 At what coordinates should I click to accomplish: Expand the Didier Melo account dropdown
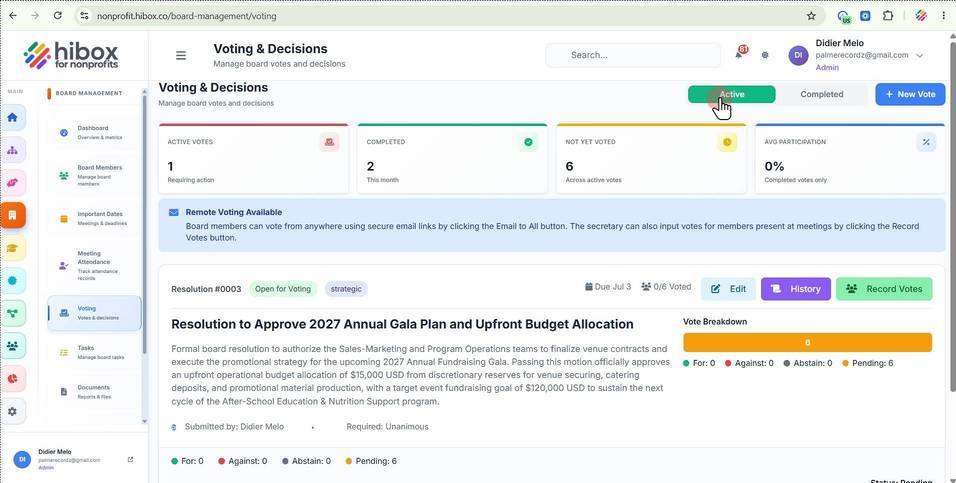[x=919, y=55]
